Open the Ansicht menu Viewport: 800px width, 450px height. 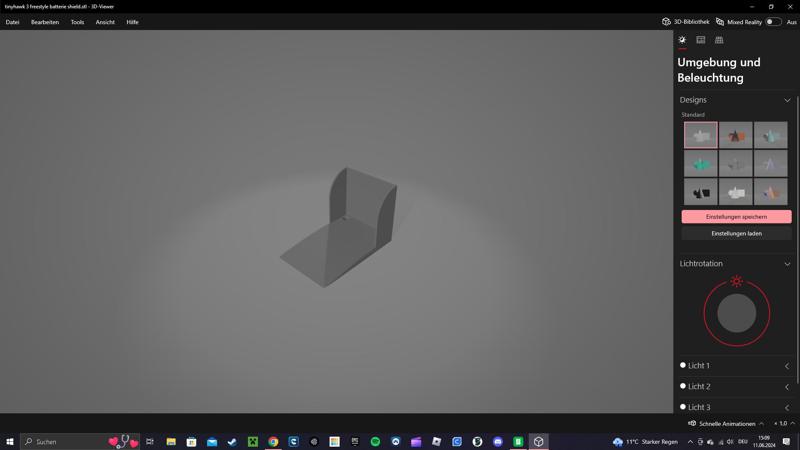[x=105, y=22]
